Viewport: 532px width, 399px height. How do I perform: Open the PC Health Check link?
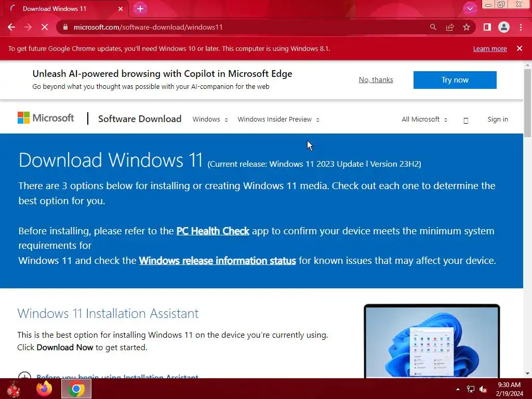[x=212, y=231]
